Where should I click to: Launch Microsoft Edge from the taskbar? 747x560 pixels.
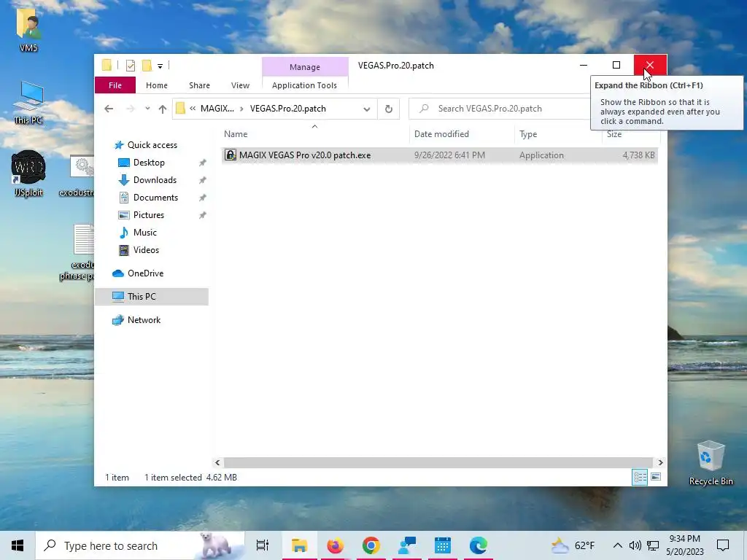[x=478, y=545]
